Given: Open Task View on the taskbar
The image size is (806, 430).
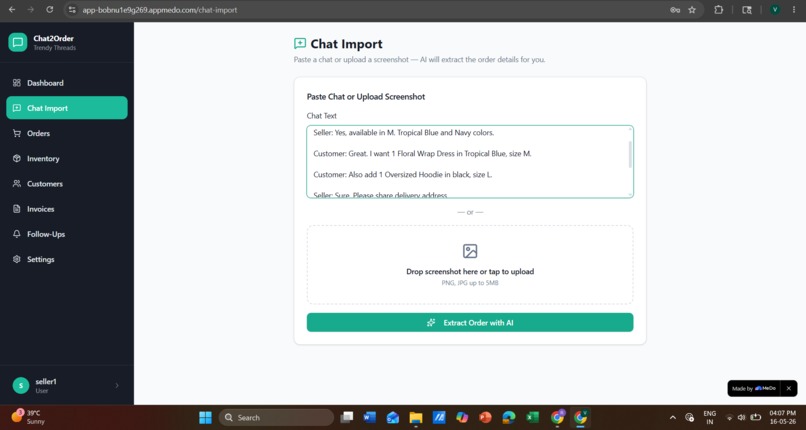Looking at the screenshot, I should 347,418.
